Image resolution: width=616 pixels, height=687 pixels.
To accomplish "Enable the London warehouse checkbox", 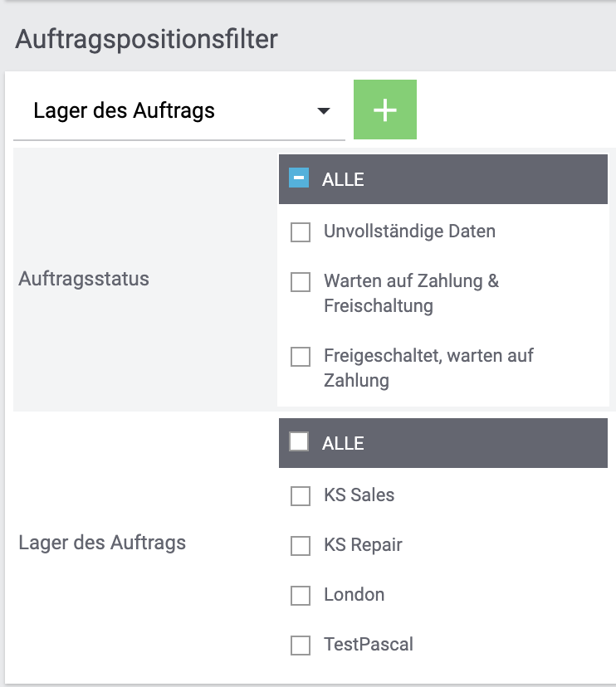I will click(301, 596).
